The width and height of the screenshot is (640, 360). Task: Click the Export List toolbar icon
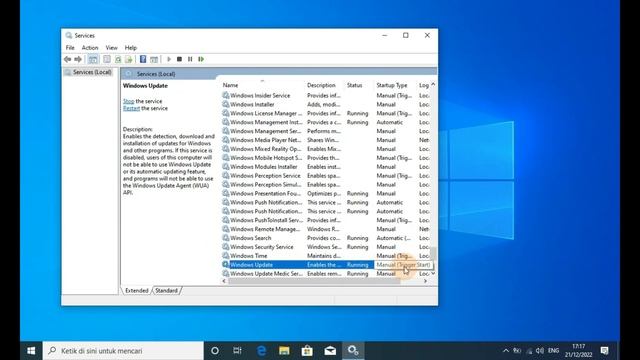129,59
